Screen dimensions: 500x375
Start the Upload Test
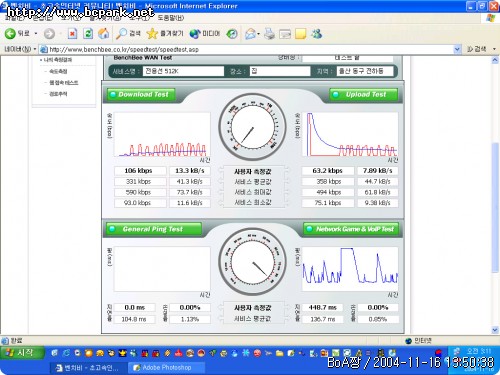coord(364,94)
